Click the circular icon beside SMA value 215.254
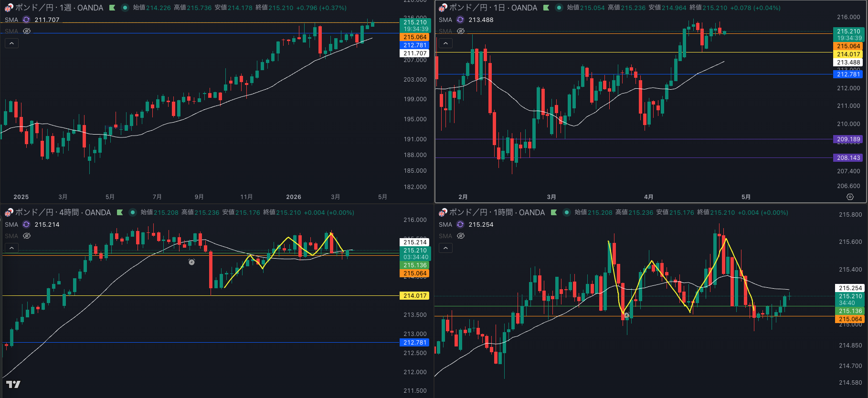The image size is (868, 398). tap(460, 224)
